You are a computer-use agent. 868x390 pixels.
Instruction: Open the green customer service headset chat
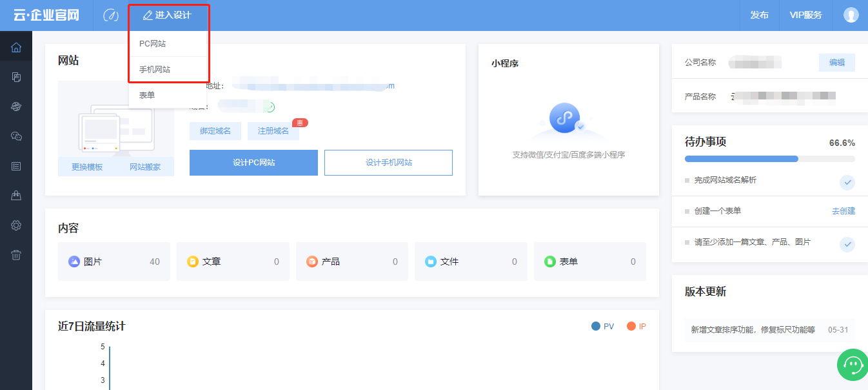point(853,365)
